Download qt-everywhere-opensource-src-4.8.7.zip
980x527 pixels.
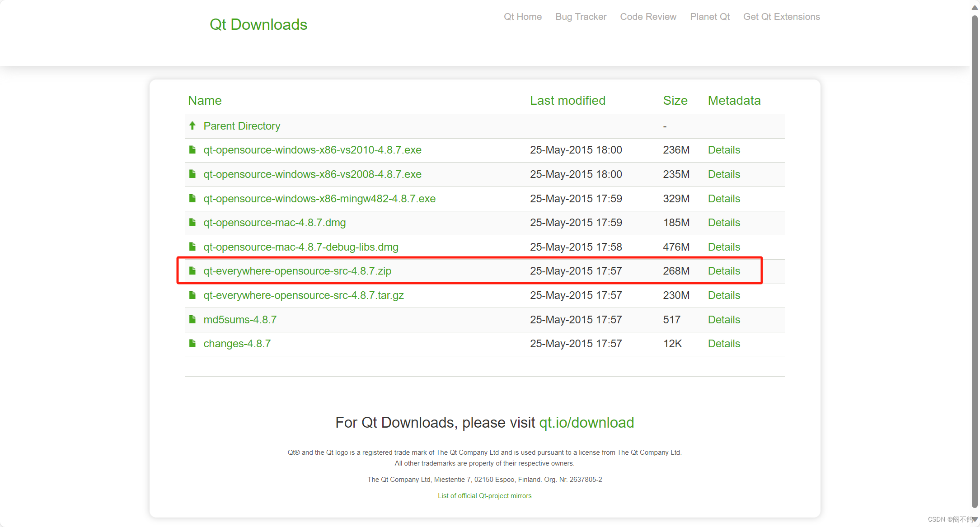(297, 271)
